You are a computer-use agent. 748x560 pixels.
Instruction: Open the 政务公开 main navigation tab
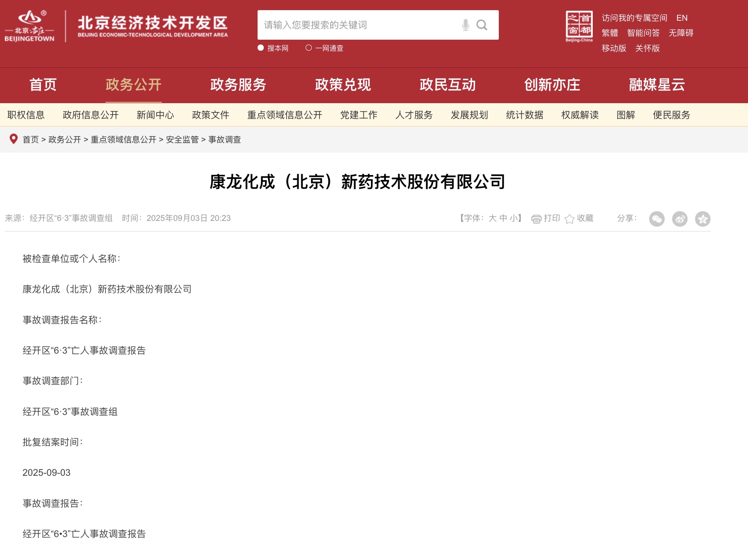click(x=134, y=85)
